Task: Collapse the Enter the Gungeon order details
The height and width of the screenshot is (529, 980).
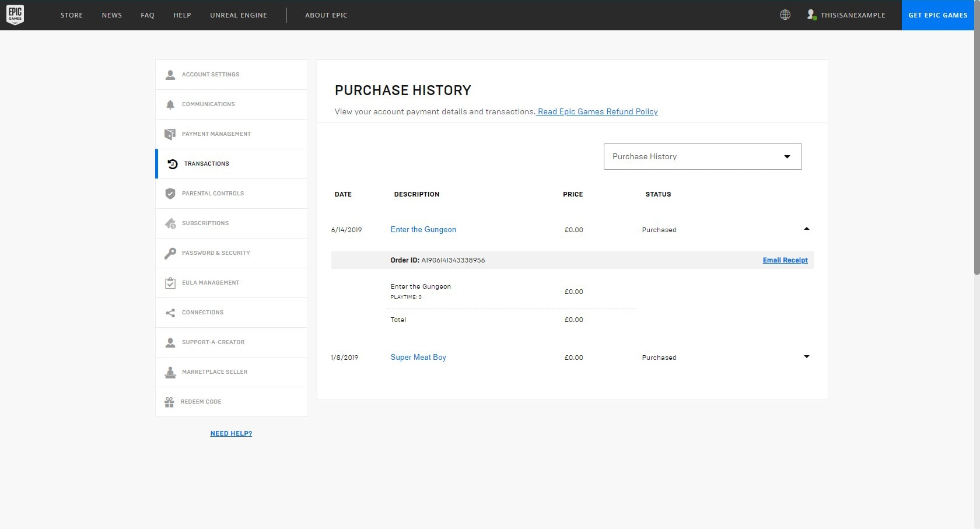Action: coord(807,229)
